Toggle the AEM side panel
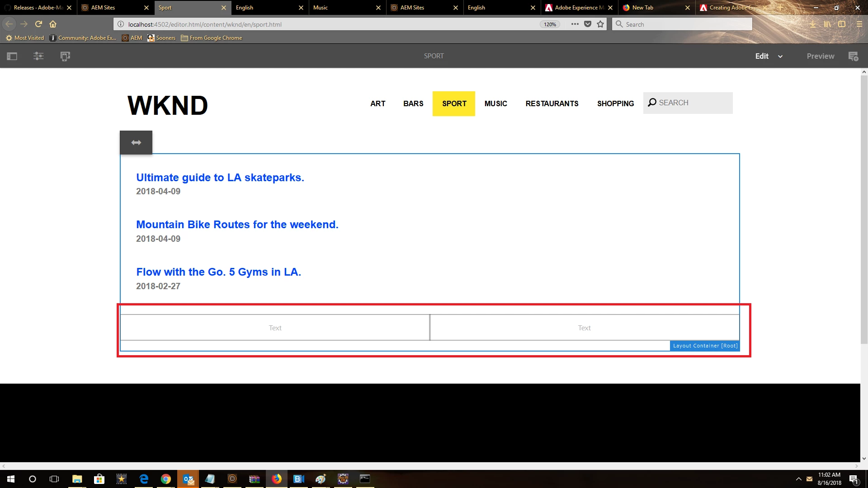868x488 pixels. (x=12, y=56)
